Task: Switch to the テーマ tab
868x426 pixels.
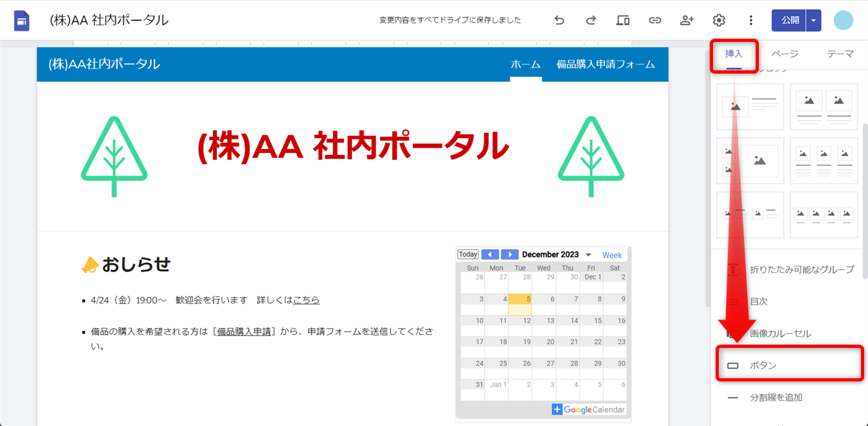Action: tap(840, 54)
